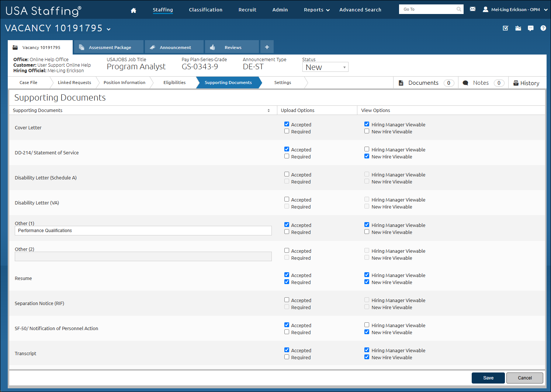The width and height of the screenshot is (551, 392).
Task: Click the user profile icon
Action: pos(485,9)
